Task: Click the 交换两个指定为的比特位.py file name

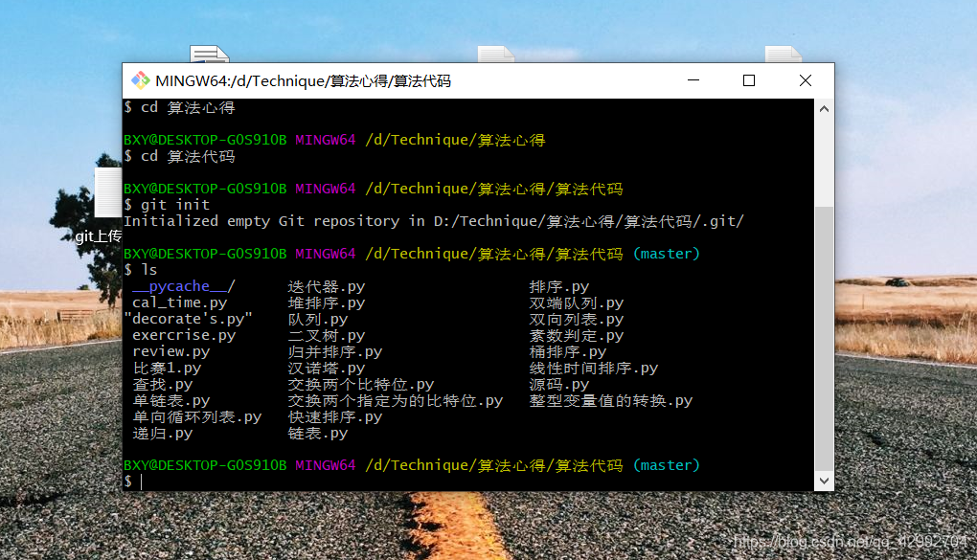Action: point(396,400)
